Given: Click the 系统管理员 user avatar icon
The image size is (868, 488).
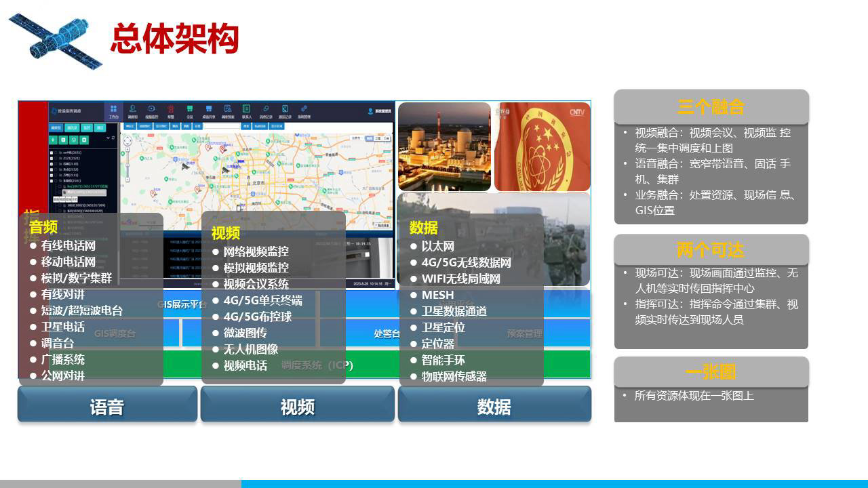Looking at the screenshot, I should pyautogui.click(x=370, y=111).
